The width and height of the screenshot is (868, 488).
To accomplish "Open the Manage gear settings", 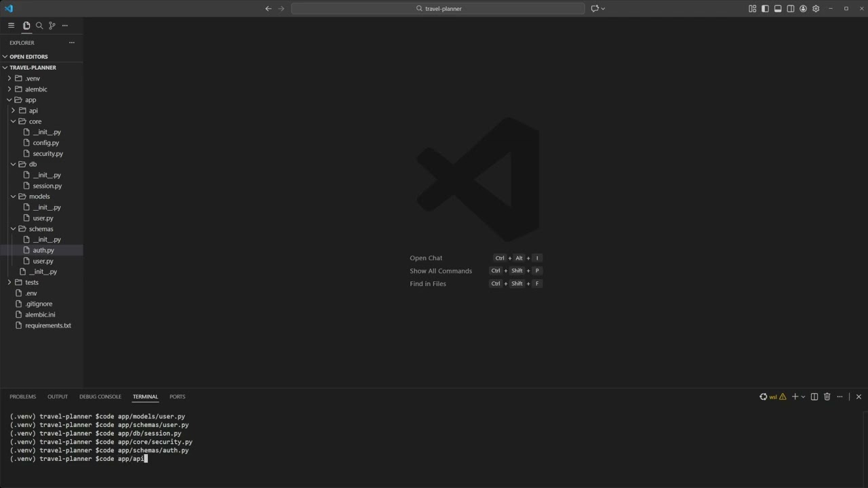I will coord(816,9).
